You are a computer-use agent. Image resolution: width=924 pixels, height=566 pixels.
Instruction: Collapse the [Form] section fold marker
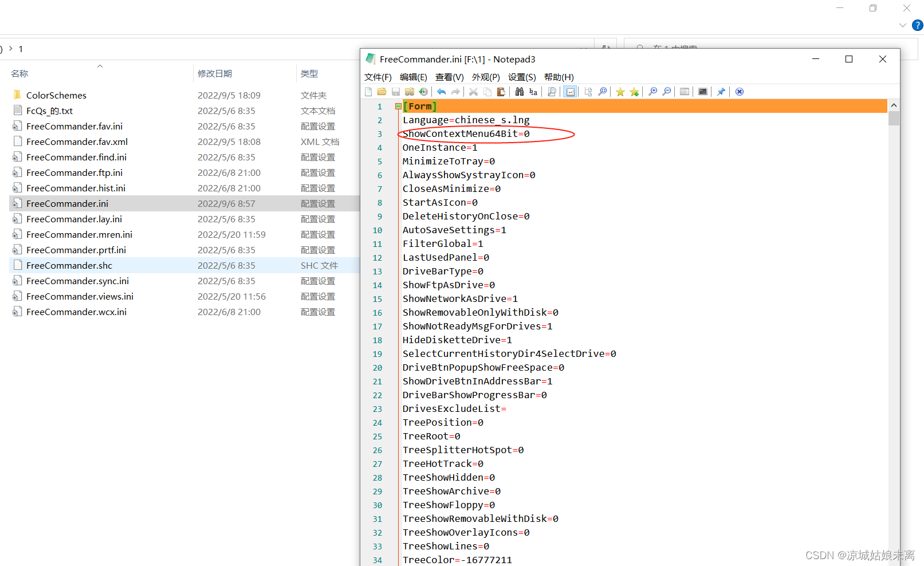click(x=398, y=106)
